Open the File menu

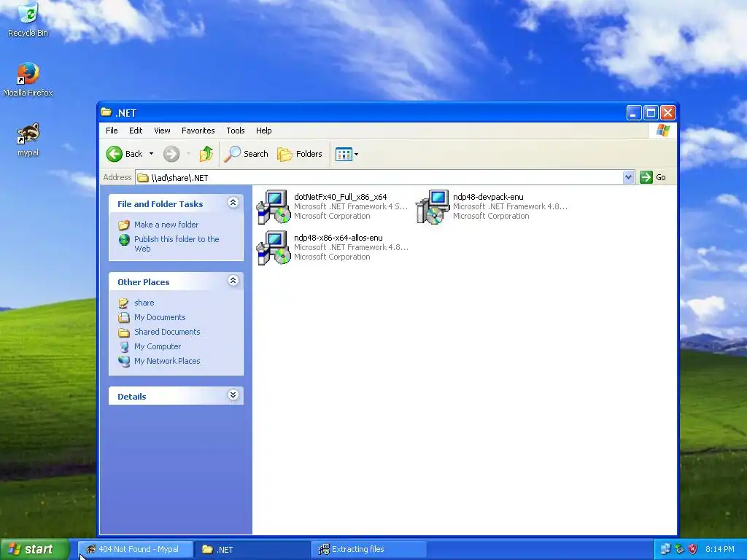(112, 131)
